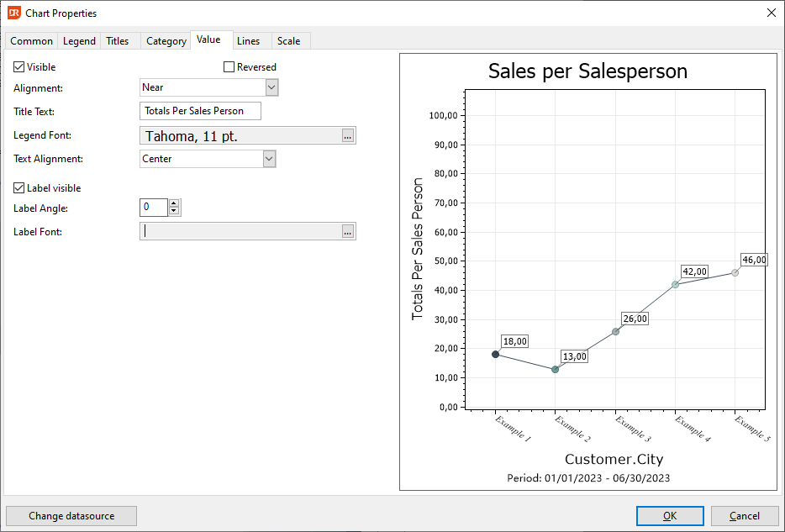Expand the Alignment dropdown arrow
This screenshot has height=532, width=785.
[x=271, y=87]
